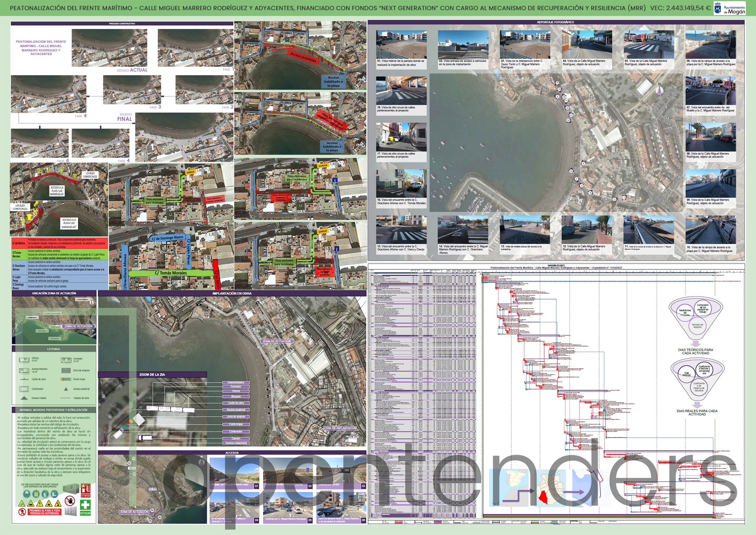Click the UBICACIÓN ZONA DE ACTUACIÓN header
This screenshot has width=756, height=535.
tap(54, 293)
